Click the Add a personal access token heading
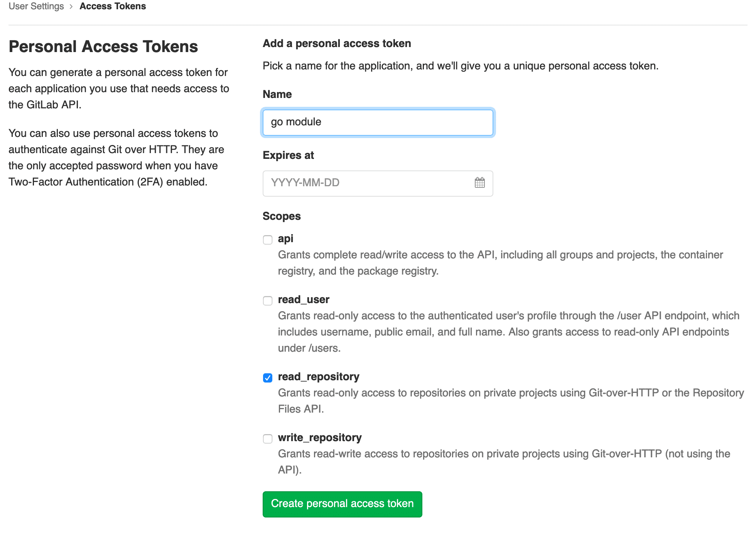The image size is (756, 536). click(336, 43)
